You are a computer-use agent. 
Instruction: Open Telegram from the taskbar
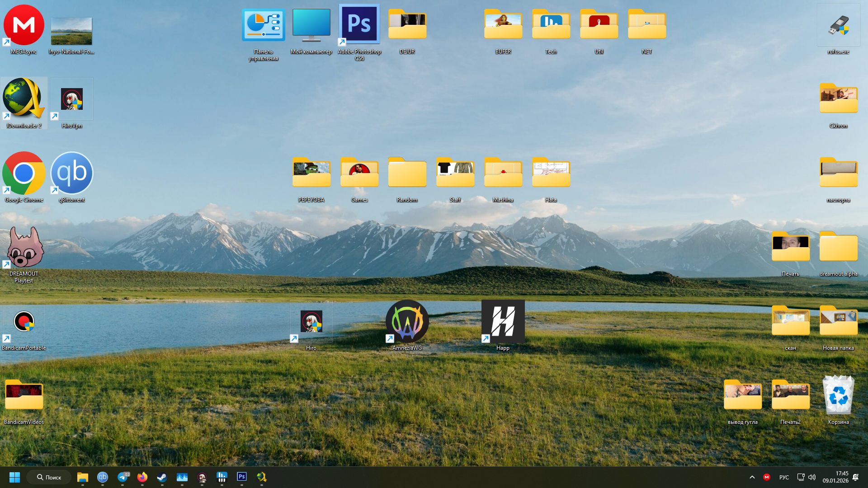point(123,477)
